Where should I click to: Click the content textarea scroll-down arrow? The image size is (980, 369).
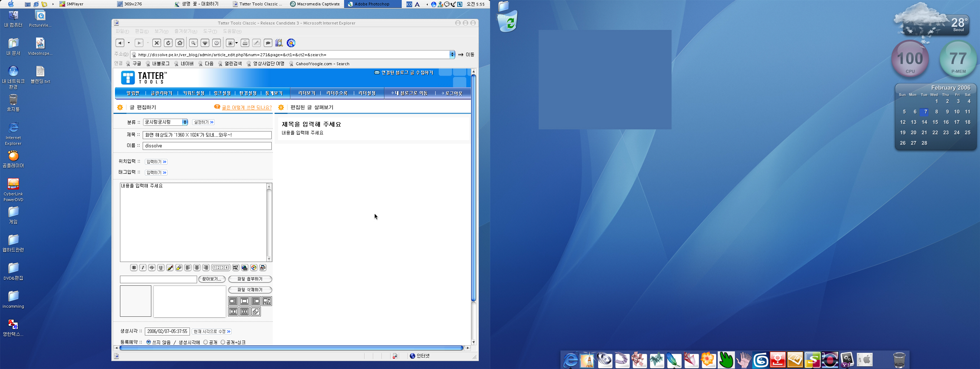coord(269,259)
